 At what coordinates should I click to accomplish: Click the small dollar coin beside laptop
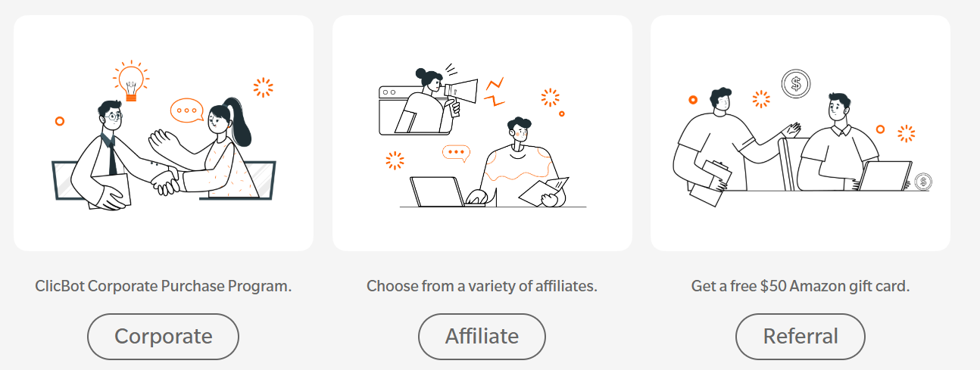click(x=923, y=182)
